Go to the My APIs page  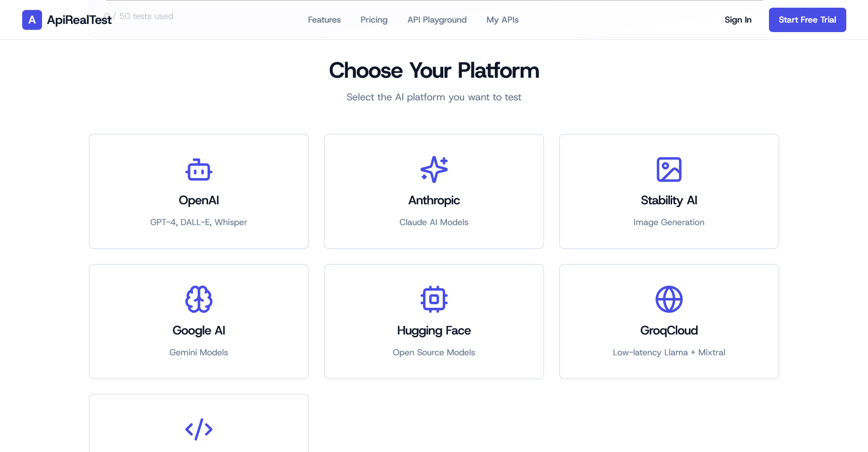502,20
